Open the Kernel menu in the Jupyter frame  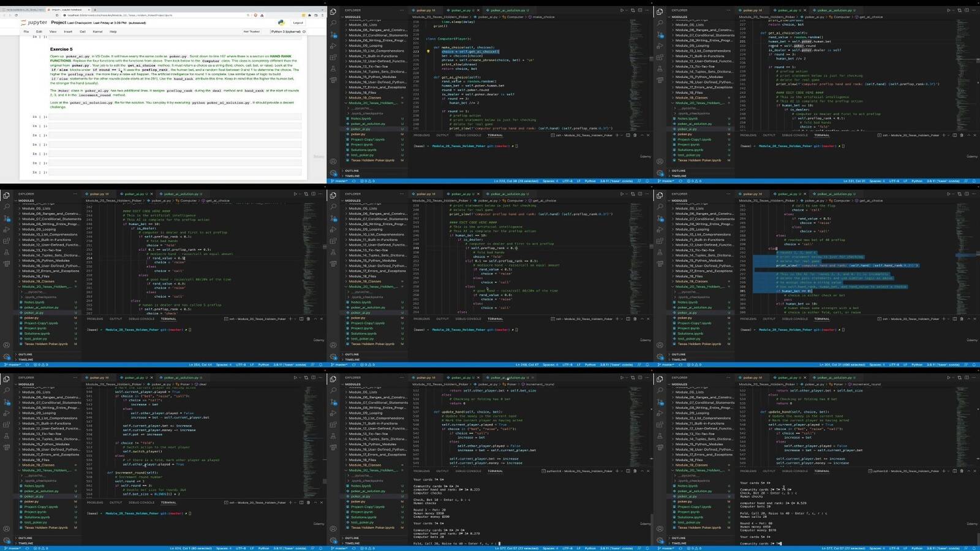coord(97,31)
